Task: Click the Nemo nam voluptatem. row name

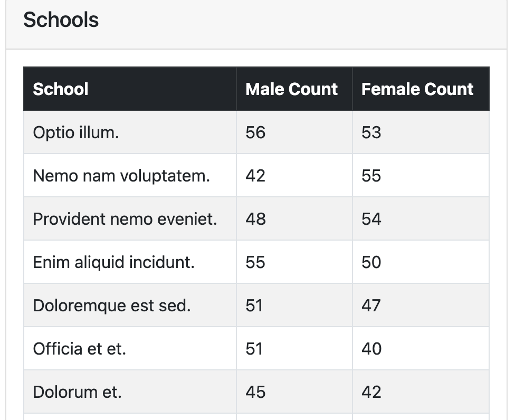Action: (x=121, y=176)
